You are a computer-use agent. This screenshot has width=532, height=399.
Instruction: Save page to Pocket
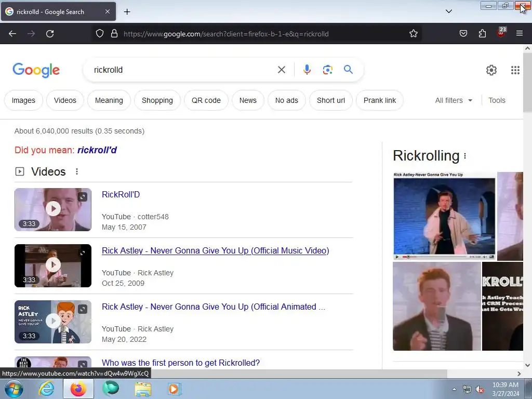click(x=463, y=34)
